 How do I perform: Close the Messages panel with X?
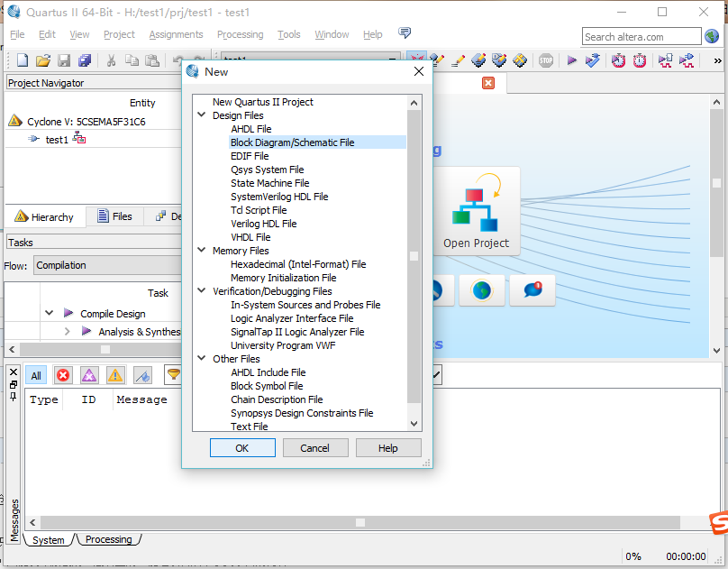coord(14,372)
